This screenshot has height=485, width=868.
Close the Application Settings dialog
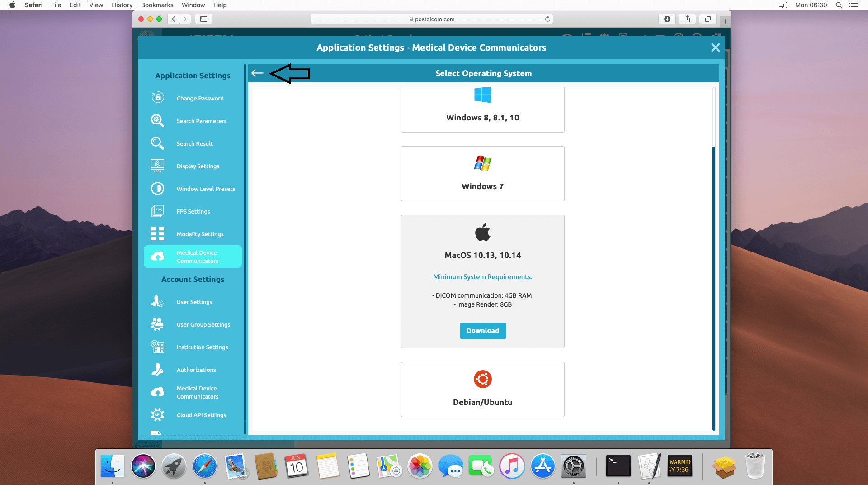click(x=715, y=48)
